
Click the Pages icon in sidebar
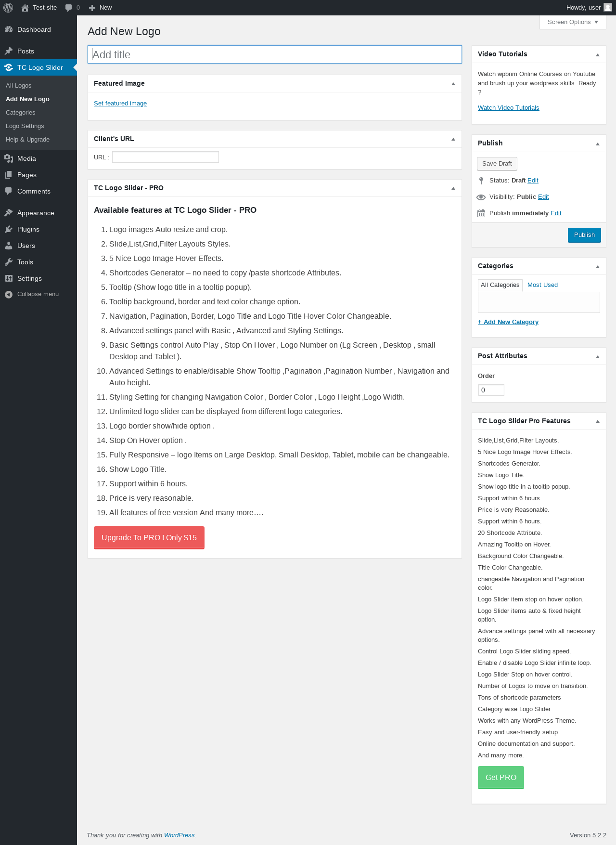tap(9, 175)
